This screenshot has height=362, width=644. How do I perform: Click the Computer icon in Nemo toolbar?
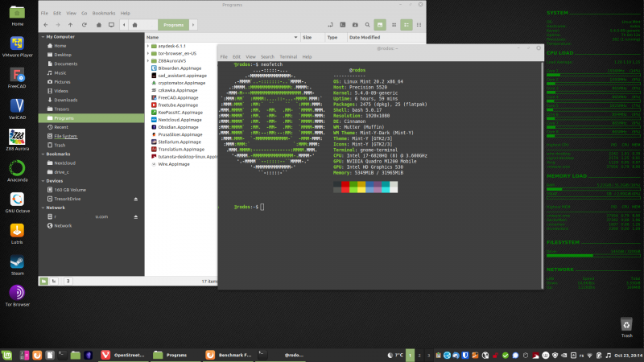pos(111,25)
